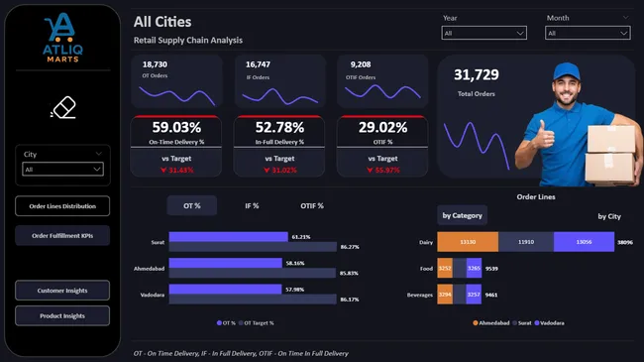Click the Dairy category label
The width and height of the screenshot is (644, 362).
coord(426,242)
